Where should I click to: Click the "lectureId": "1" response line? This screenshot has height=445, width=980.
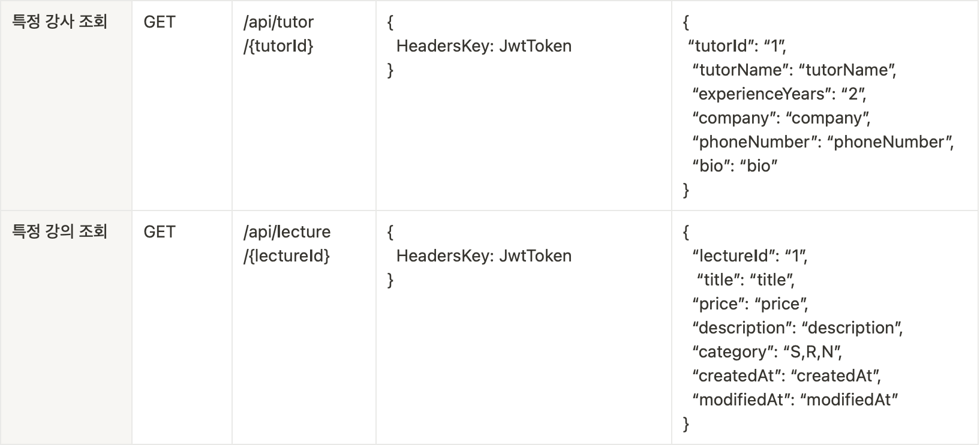click(750, 256)
